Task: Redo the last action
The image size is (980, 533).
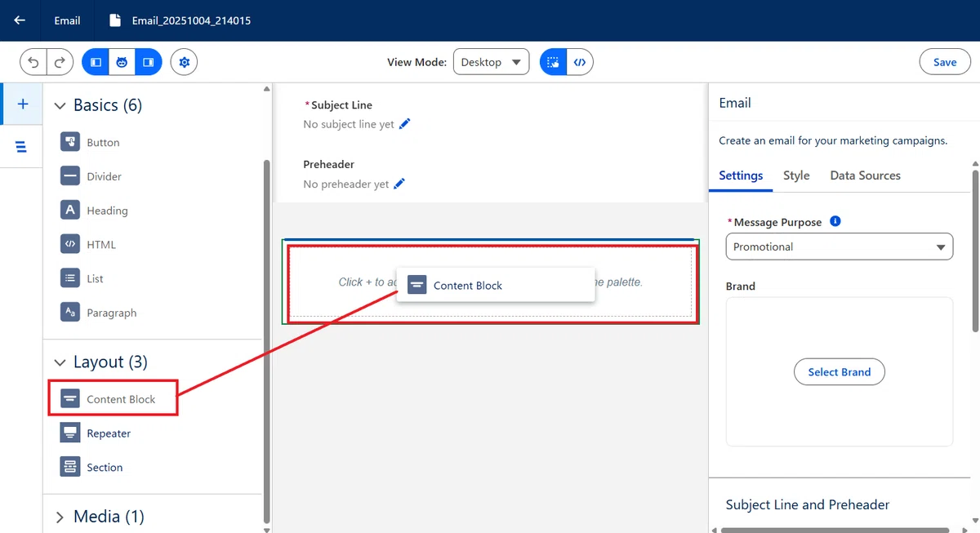Action: 60,62
